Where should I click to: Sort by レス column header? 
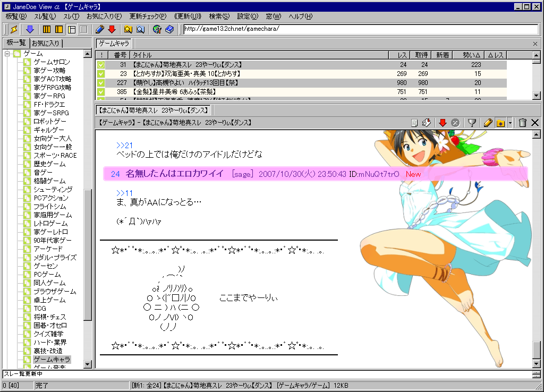(399, 55)
